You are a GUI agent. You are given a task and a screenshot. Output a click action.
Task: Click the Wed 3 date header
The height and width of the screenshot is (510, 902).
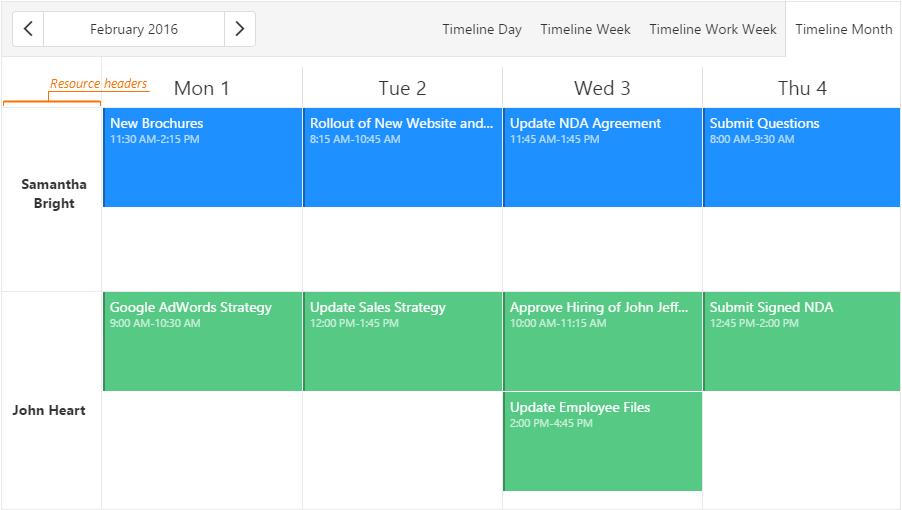coord(602,88)
